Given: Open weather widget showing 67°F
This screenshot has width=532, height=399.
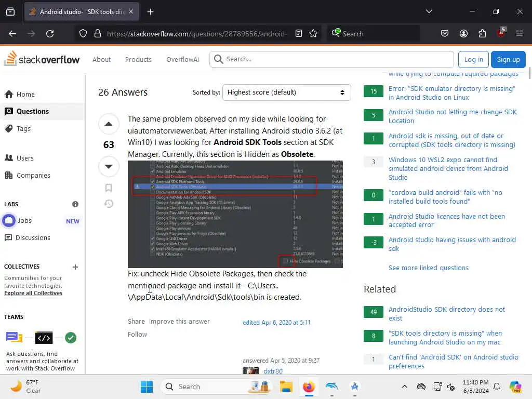Looking at the screenshot, I should pos(25,387).
